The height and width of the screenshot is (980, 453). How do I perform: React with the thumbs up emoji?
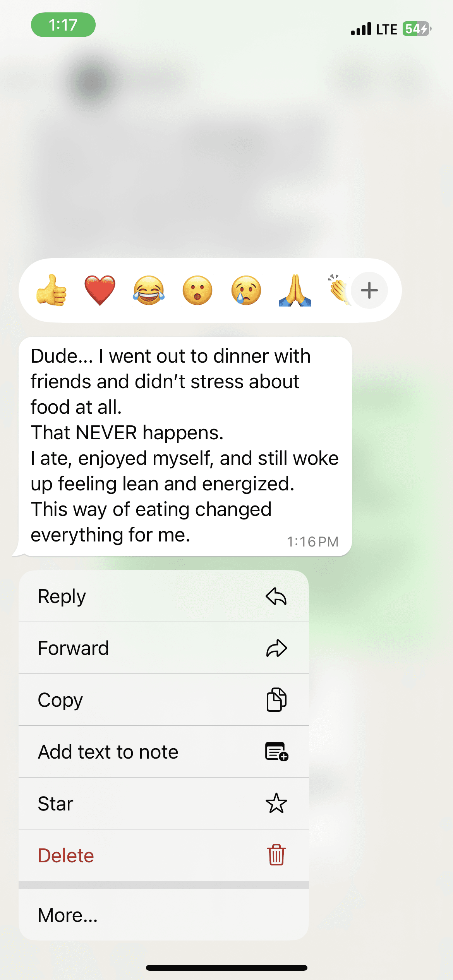[x=51, y=290]
